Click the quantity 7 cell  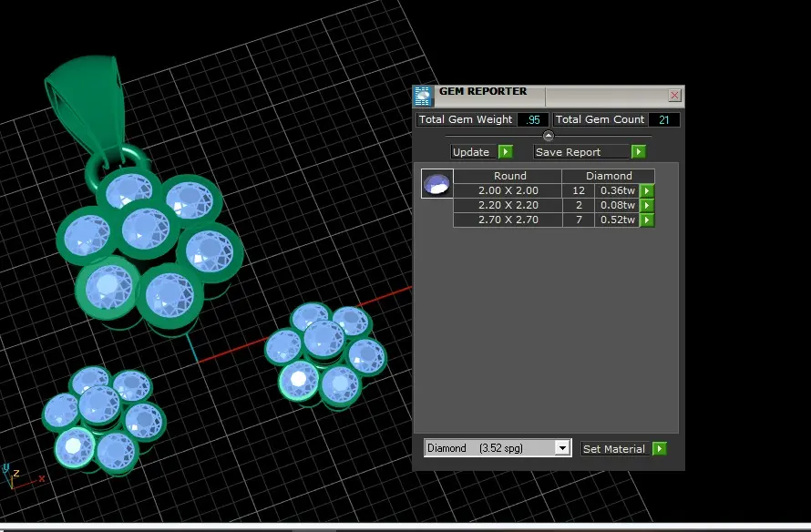coord(579,220)
